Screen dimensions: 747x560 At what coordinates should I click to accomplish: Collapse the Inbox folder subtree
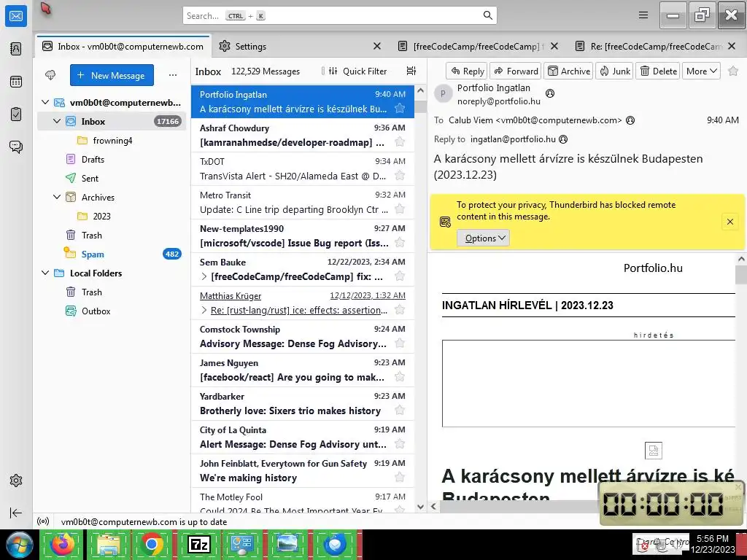[57, 122]
